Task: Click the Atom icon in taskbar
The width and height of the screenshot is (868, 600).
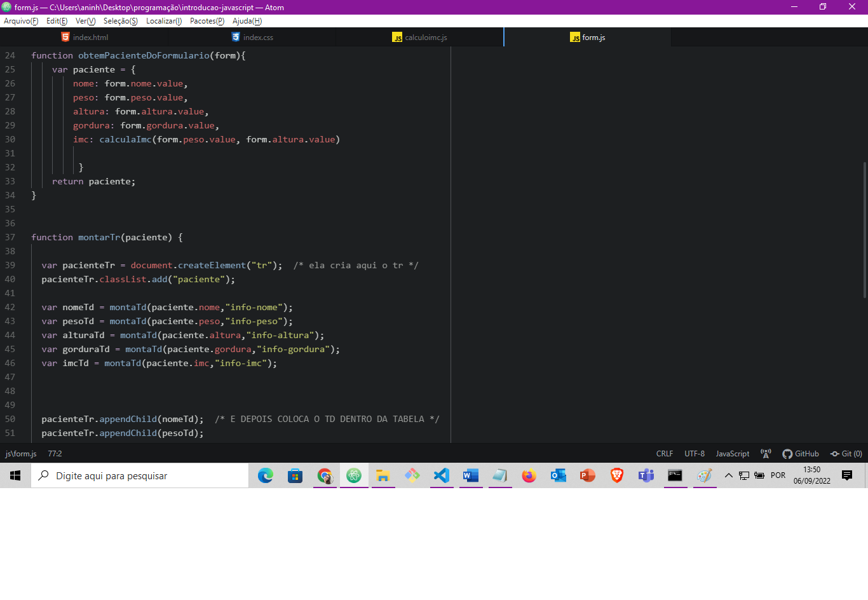Action: (x=354, y=475)
